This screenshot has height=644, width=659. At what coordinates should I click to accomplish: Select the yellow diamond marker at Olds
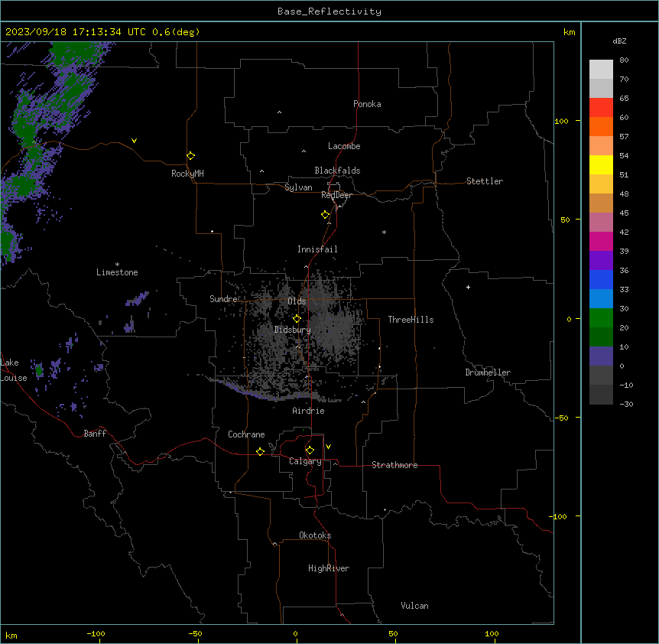click(297, 318)
